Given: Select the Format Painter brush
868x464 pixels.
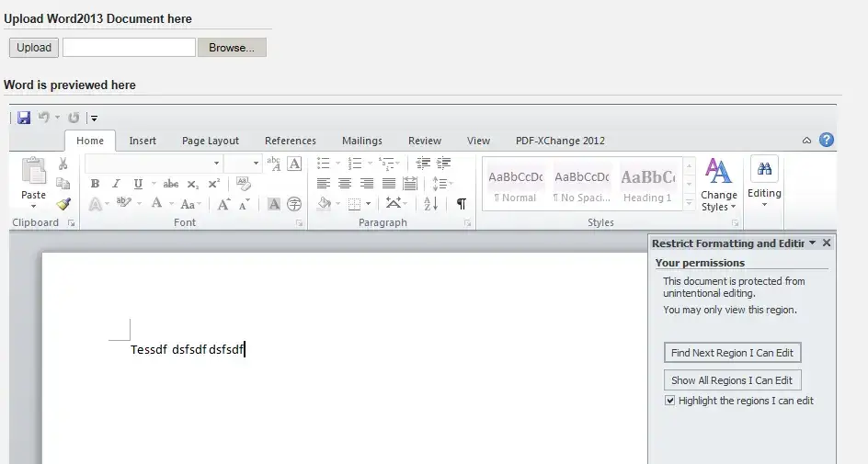Looking at the screenshot, I should pos(63,204).
